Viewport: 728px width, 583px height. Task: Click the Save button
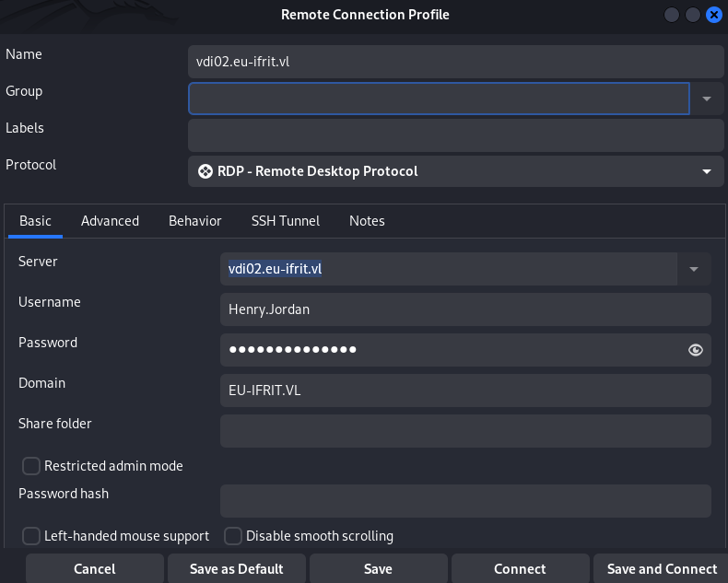379,568
